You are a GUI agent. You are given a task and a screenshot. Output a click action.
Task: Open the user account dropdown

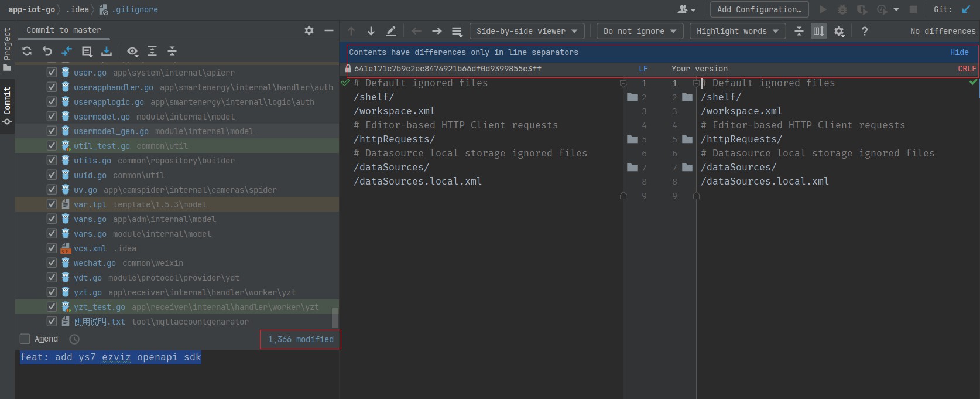tap(687, 9)
